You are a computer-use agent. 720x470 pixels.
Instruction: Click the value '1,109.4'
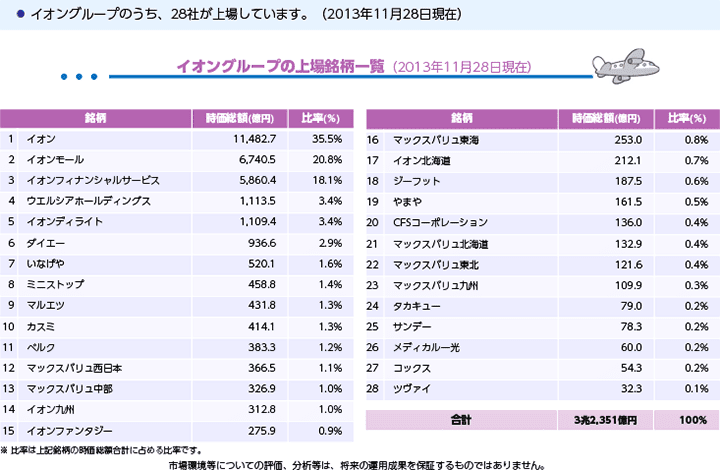point(257,222)
